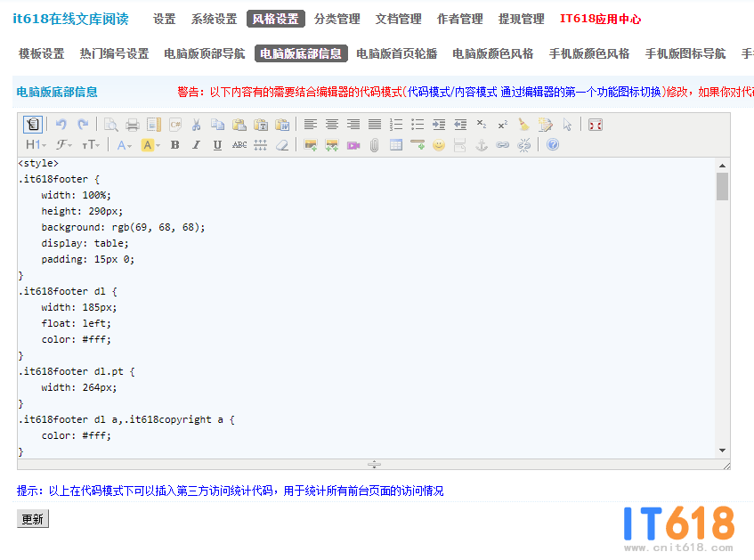Click the 更新 button

pyautogui.click(x=33, y=519)
